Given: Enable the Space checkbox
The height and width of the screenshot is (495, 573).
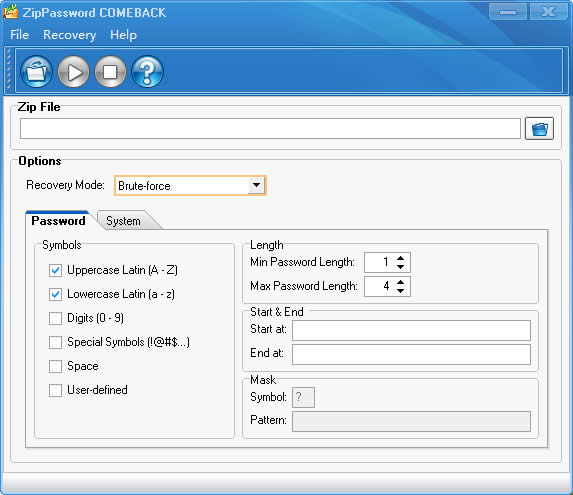Looking at the screenshot, I should point(55,366).
